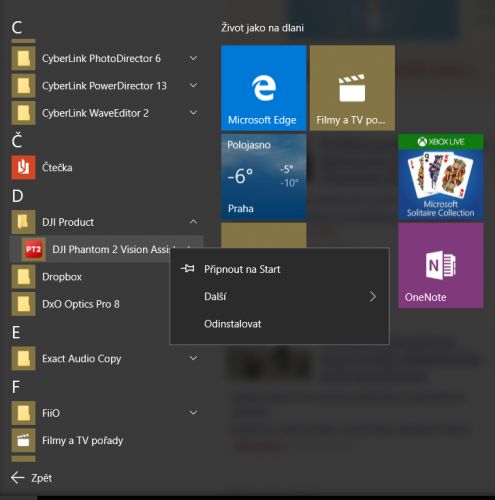Click the CyberLink PowerDirector 13 folder icon
Screen dimensions: 495x500
click(23, 86)
